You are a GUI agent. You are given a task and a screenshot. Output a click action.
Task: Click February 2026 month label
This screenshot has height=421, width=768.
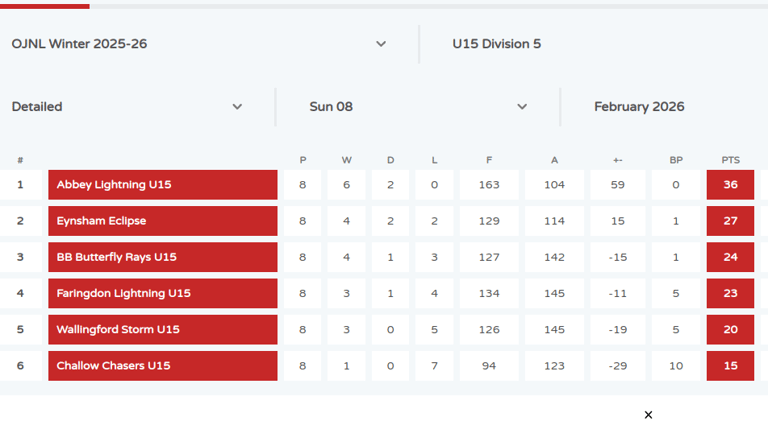point(639,107)
